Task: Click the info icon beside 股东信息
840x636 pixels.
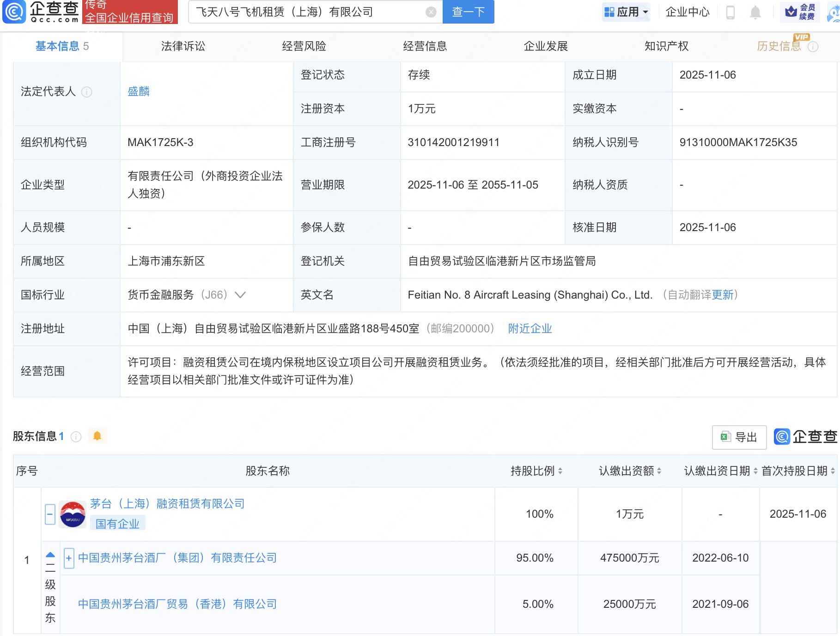Action: [x=76, y=437]
